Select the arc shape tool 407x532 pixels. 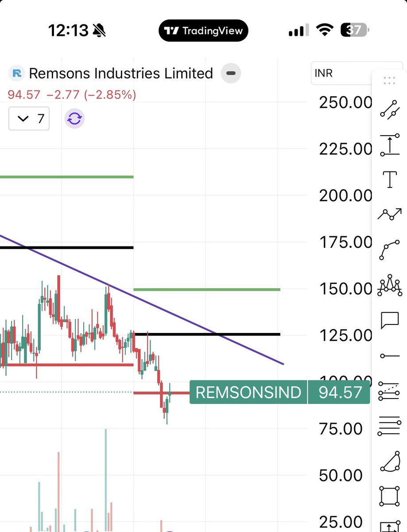390,461
